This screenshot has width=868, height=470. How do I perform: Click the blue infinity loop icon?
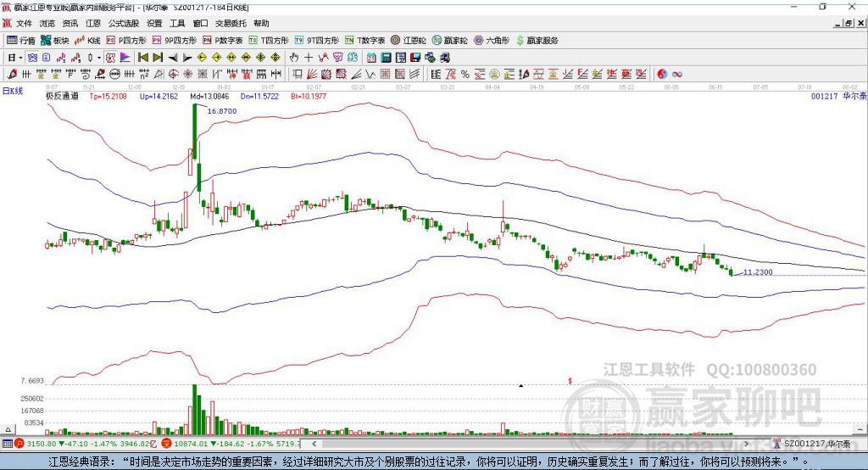[677, 75]
